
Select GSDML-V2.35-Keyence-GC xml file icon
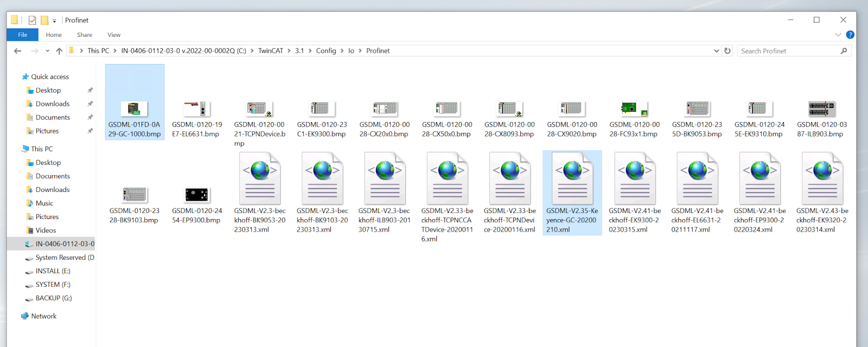point(572,178)
